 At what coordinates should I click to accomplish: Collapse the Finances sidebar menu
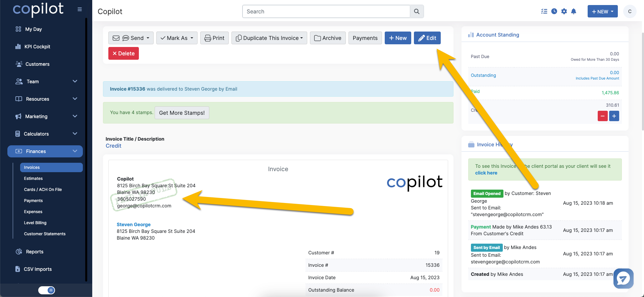[x=45, y=151]
